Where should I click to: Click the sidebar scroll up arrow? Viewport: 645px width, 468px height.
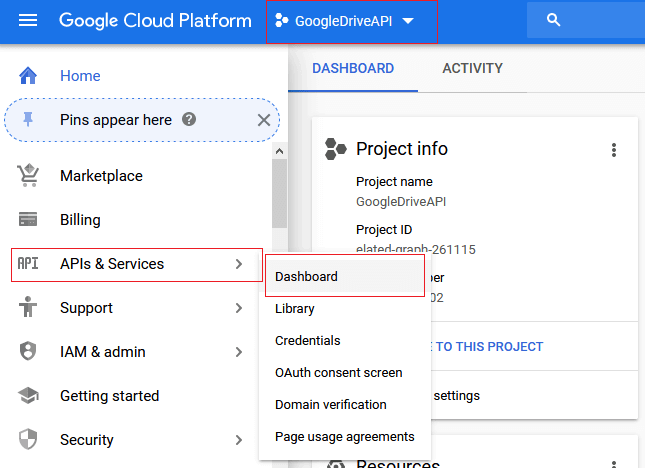279,150
